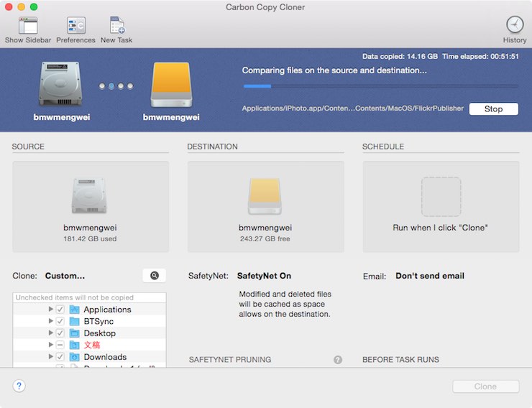The image size is (532, 408).
Task: Uncheck the Downloads checkbox
Action: pos(60,357)
